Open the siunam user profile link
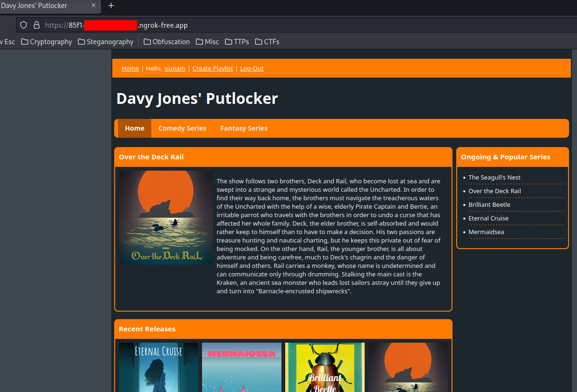Image resolution: width=577 pixels, height=392 pixels. coord(174,68)
